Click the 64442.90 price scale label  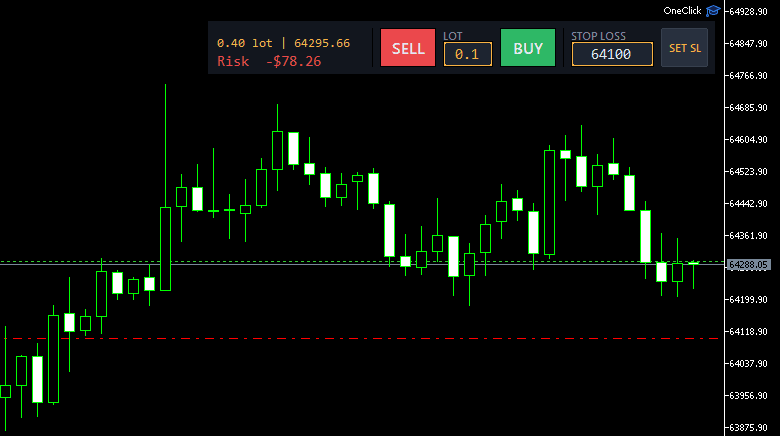pyautogui.click(x=748, y=204)
